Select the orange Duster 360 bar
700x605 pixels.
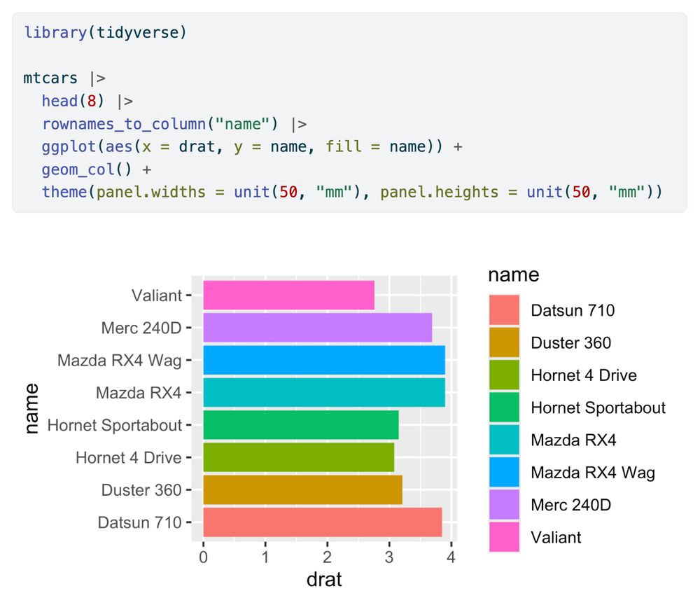pos(302,489)
